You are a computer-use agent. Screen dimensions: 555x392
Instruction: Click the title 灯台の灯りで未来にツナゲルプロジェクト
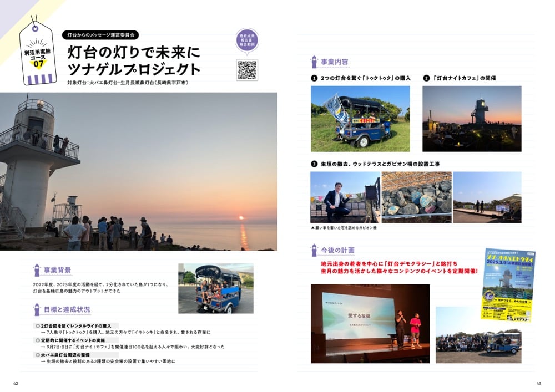pyautogui.click(x=133, y=61)
